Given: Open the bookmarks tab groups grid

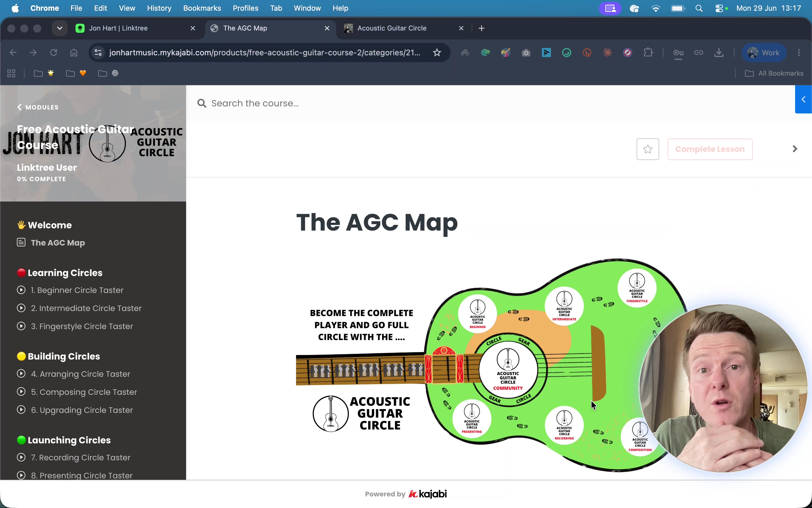Looking at the screenshot, I should pos(11,73).
